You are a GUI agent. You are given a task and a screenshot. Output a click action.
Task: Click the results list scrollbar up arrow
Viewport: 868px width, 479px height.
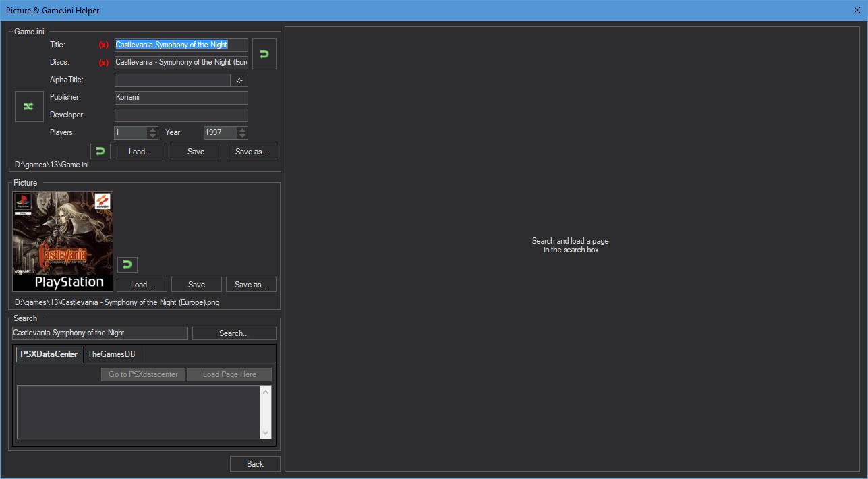pos(266,391)
